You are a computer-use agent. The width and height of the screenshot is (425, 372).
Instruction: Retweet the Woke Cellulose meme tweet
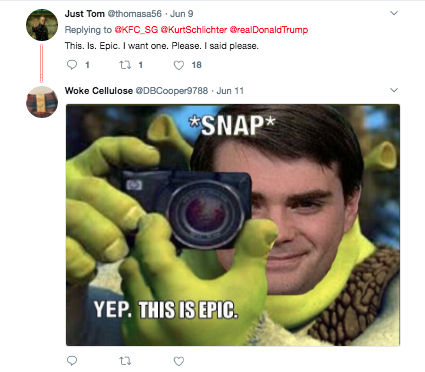click(x=125, y=361)
